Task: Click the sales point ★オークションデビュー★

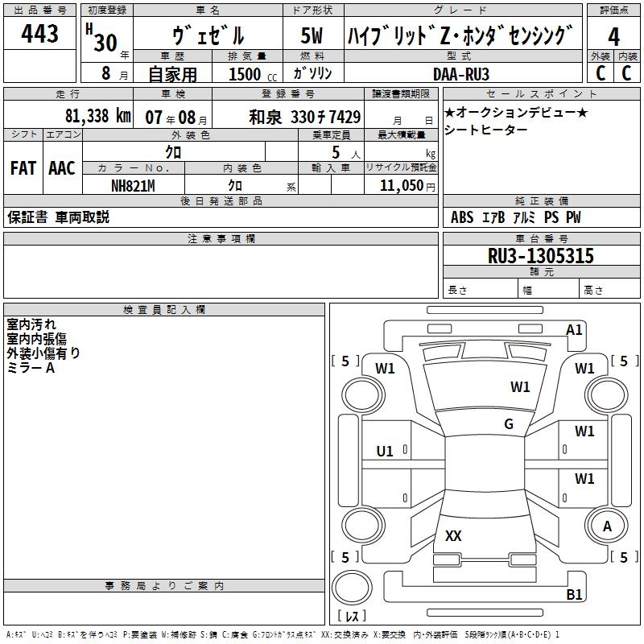Action: (x=516, y=112)
